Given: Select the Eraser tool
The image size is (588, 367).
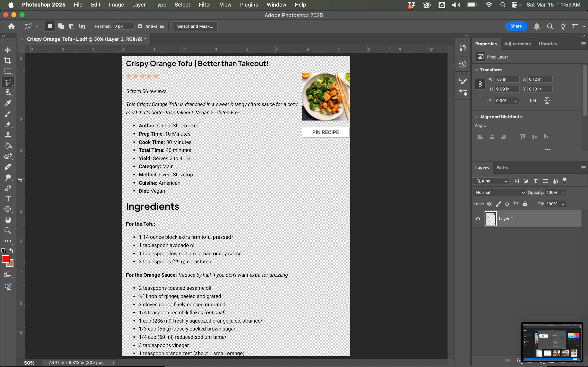Looking at the screenshot, I should [8, 125].
